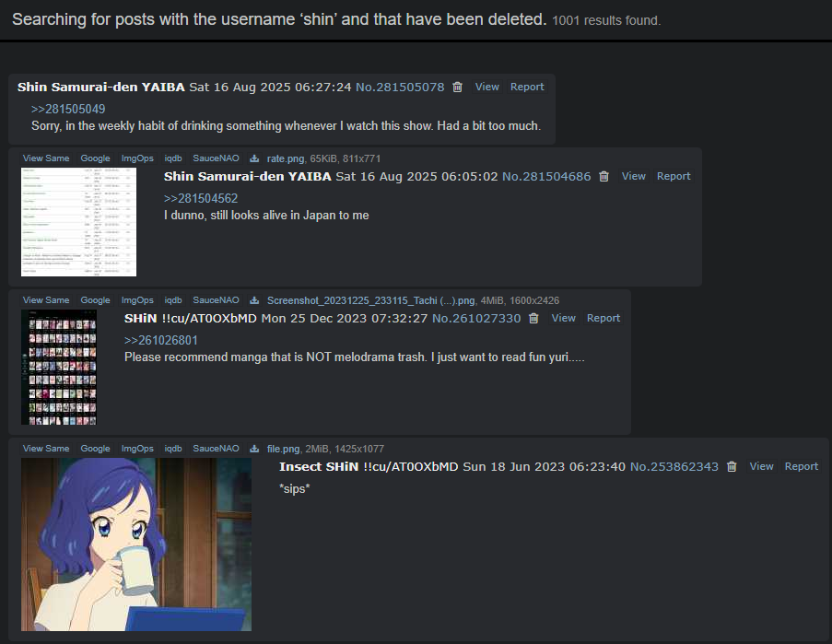Open manga grid screenshot thumbnail
Viewport: 832px width, 644px height.
coord(59,367)
